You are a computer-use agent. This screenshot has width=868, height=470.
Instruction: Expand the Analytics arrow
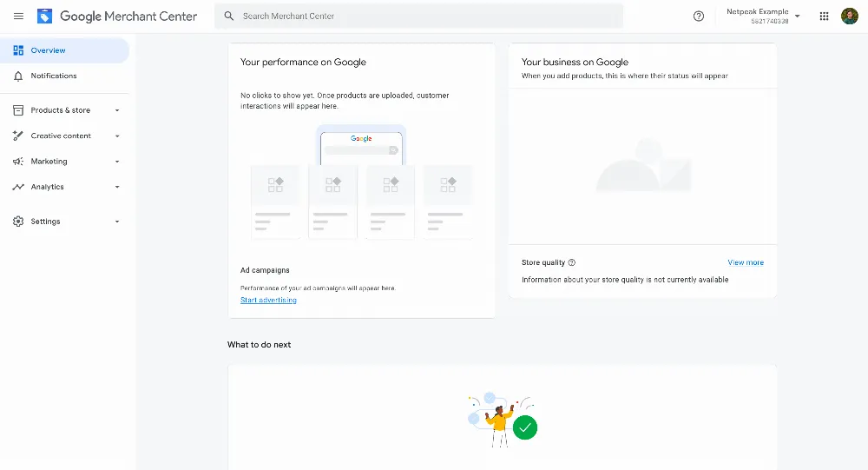tap(117, 187)
